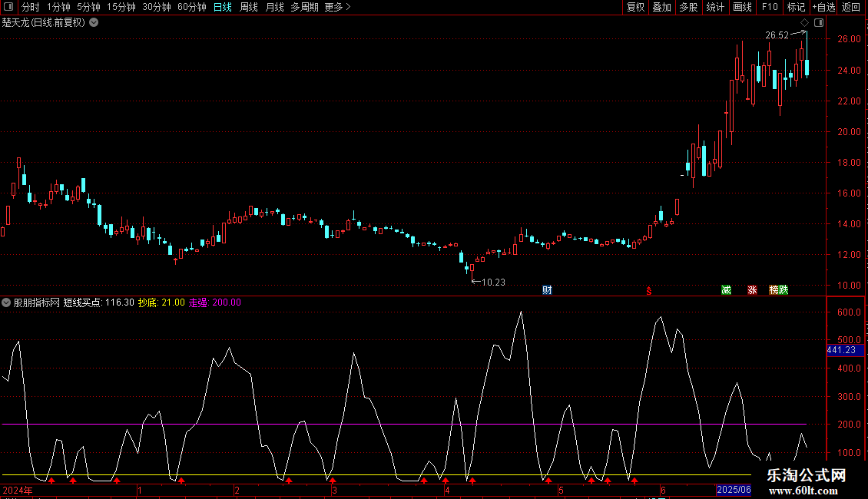Add stock via +自选 button
Screen dimensions: 868x499
(823, 7)
